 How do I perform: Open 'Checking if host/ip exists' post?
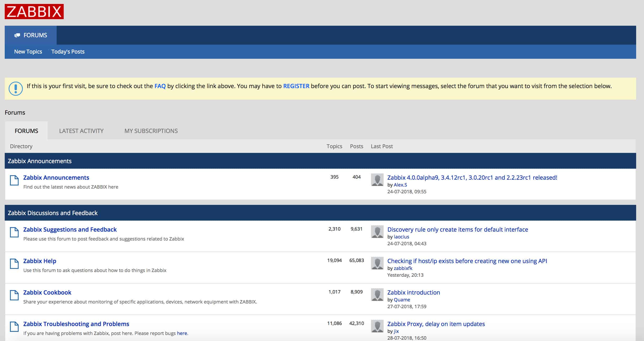coord(467,261)
